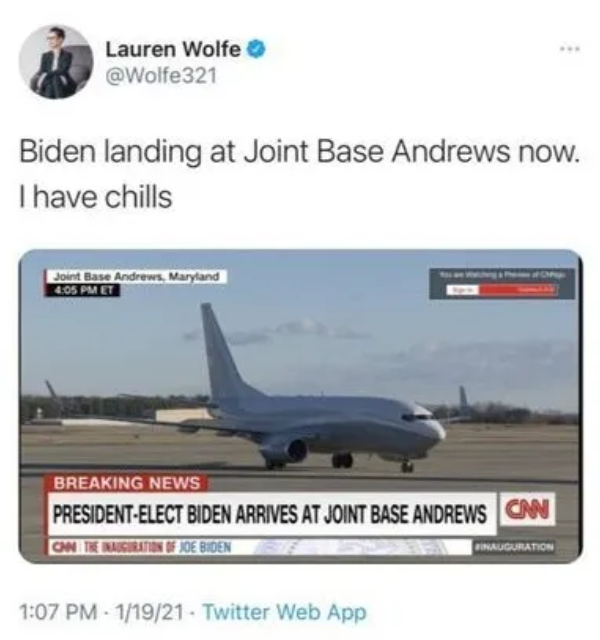The width and height of the screenshot is (600, 640).
Task: Click the 4:05 PM ET time label
Action: pos(82,290)
